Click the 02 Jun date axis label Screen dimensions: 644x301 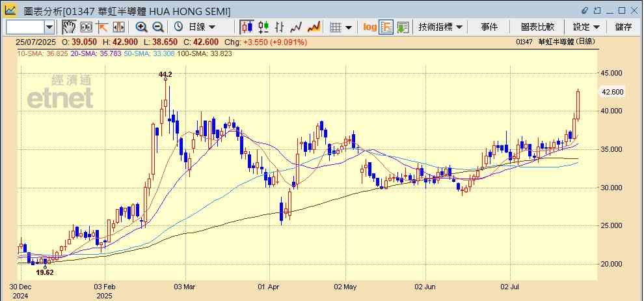coord(425,287)
